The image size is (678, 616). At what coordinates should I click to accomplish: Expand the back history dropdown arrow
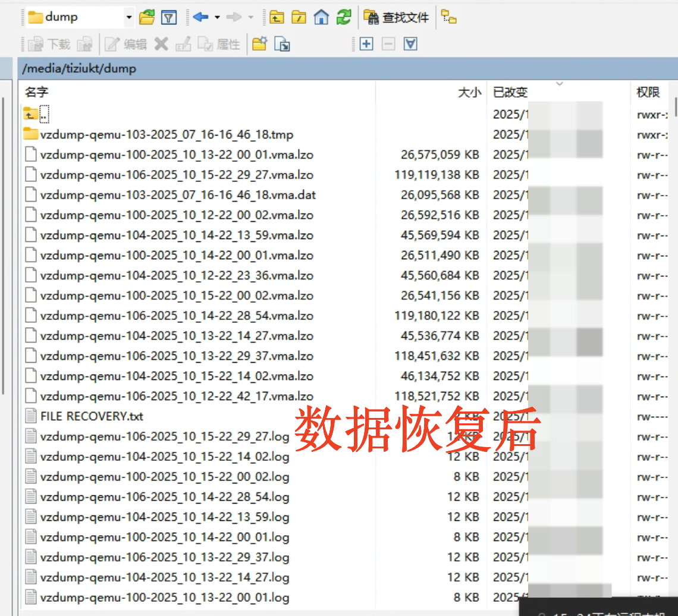[x=217, y=17]
